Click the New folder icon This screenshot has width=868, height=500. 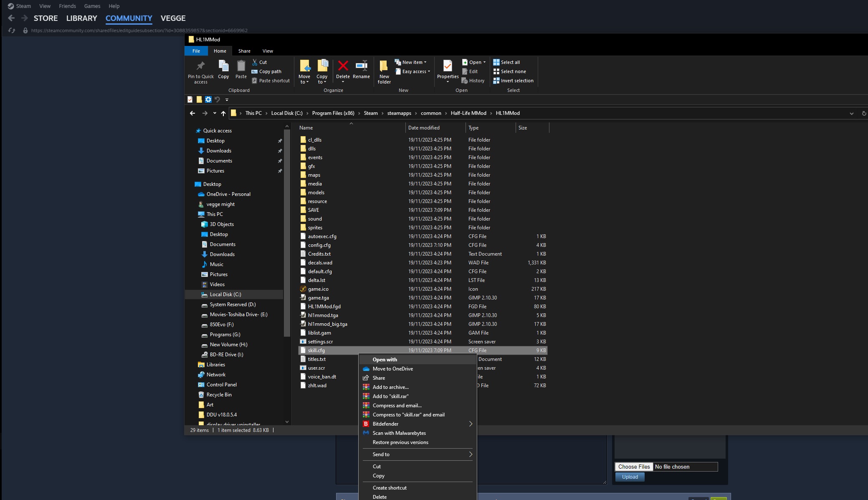(384, 71)
